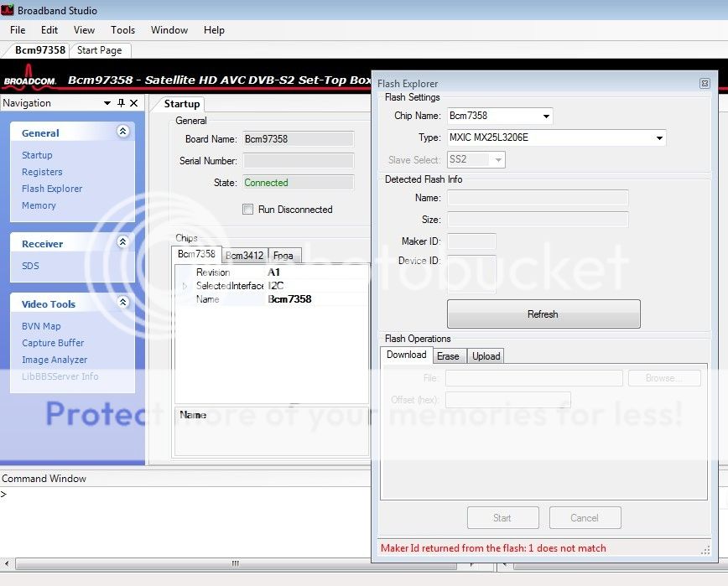728x586 pixels.
Task: Toggle the Run Disconnected checkbox
Action: pyautogui.click(x=248, y=210)
